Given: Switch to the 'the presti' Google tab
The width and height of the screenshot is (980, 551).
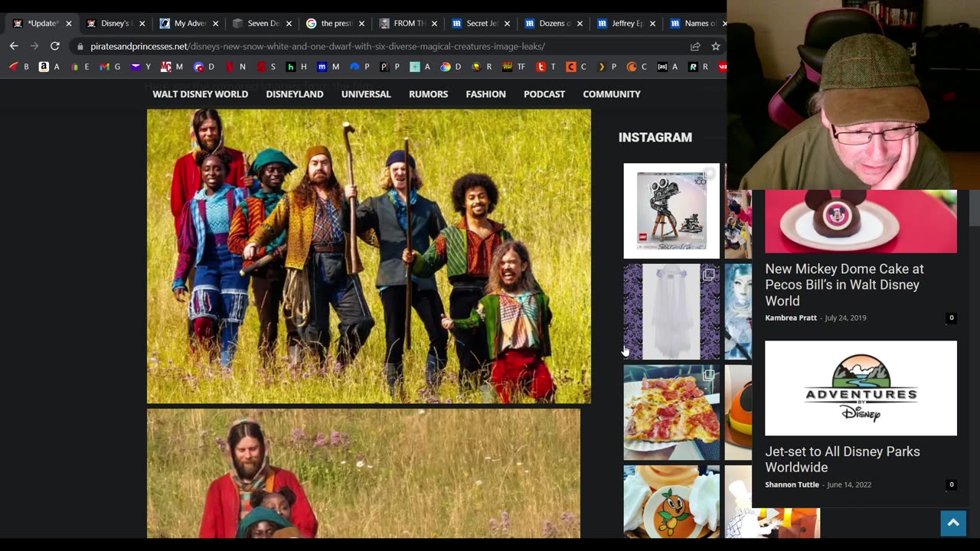Looking at the screenshot, I should point(334,24).
